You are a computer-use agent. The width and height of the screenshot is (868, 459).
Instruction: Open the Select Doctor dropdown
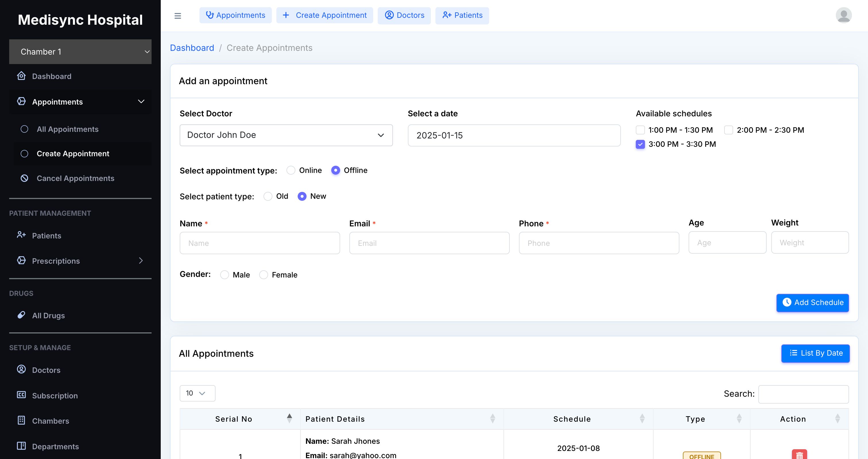click(286, 135)
